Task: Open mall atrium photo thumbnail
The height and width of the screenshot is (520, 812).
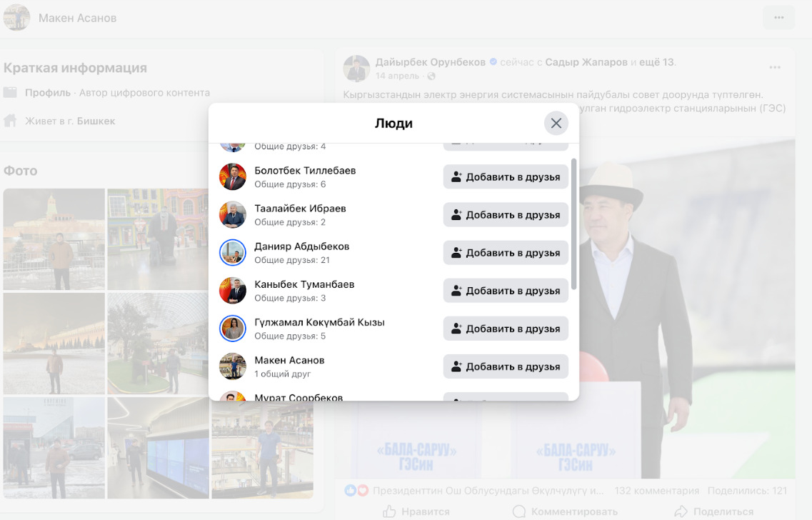Action: click(263, 449)
